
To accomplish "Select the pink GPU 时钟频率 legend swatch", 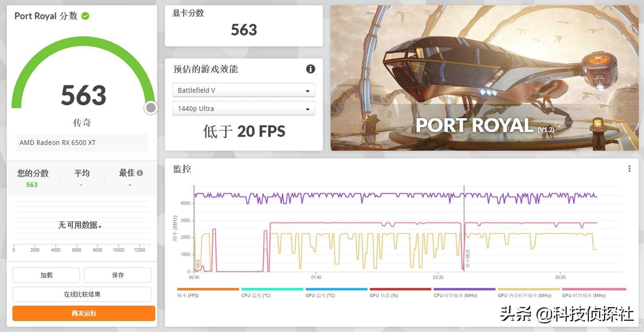I will (x=594, y=289).
